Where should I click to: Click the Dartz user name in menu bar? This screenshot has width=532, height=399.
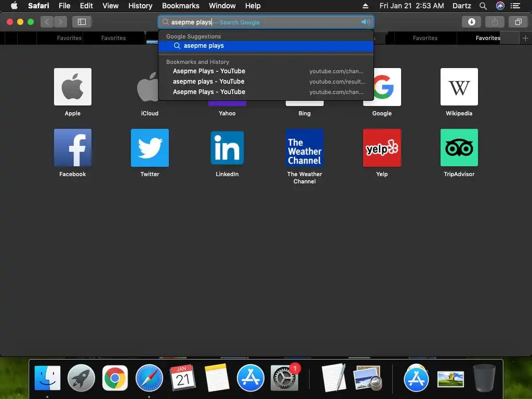[x=462, y=6]
